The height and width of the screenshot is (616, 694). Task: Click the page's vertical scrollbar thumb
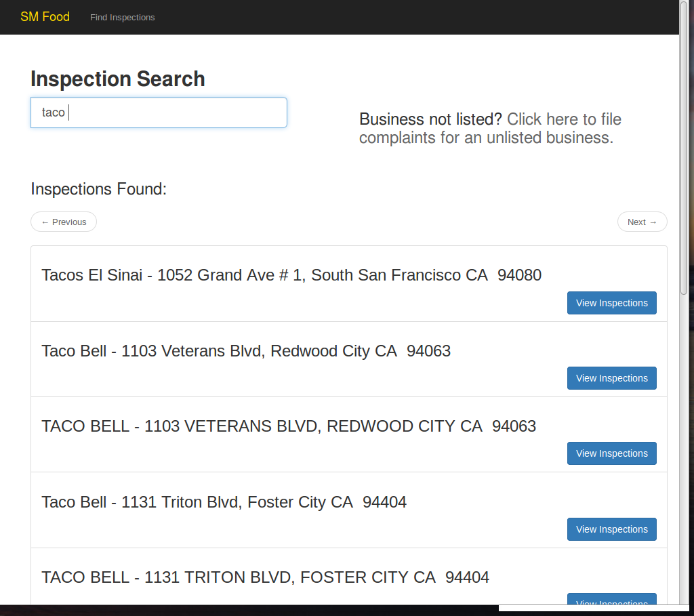point(684,149)
